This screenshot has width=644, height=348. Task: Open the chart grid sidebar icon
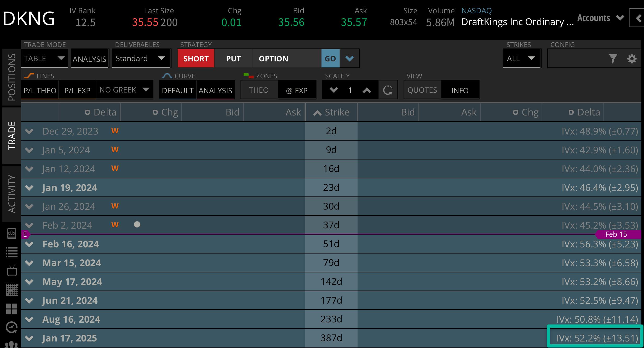click(12, 290)
